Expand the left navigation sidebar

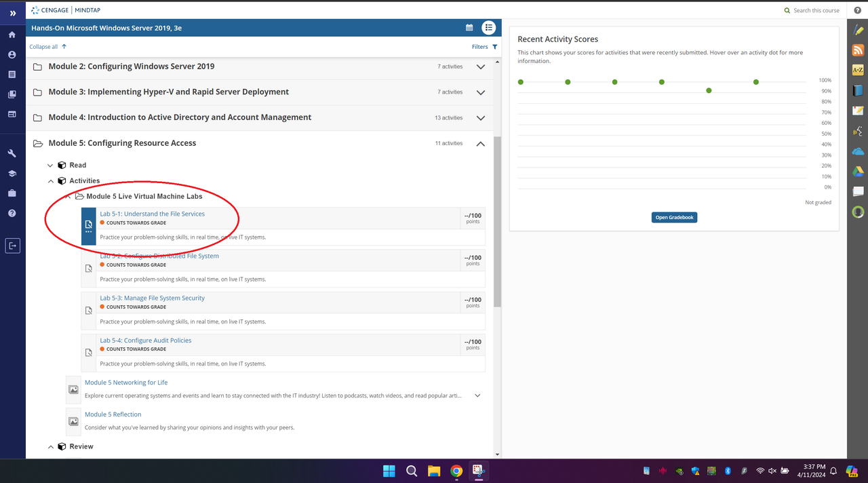12,13
